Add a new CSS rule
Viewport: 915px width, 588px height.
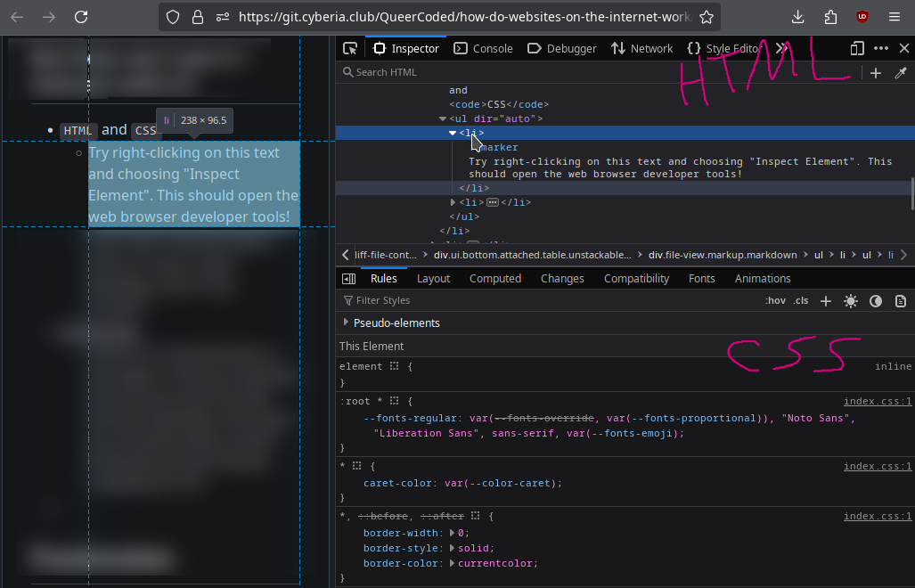825,301
